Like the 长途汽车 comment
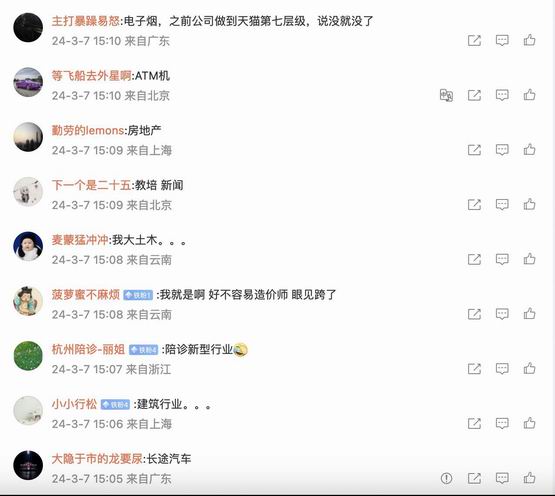The image size is (555, 496). 530,478
